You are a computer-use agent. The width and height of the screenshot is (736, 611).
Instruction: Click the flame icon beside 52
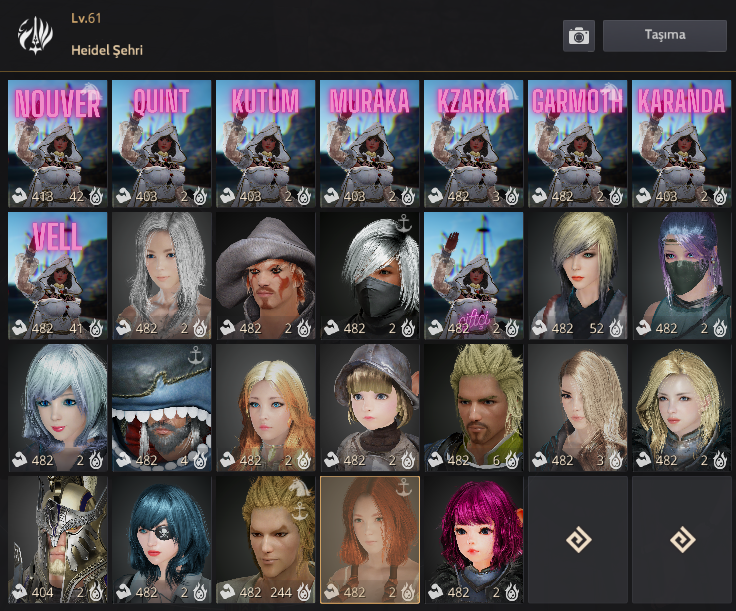615,328
